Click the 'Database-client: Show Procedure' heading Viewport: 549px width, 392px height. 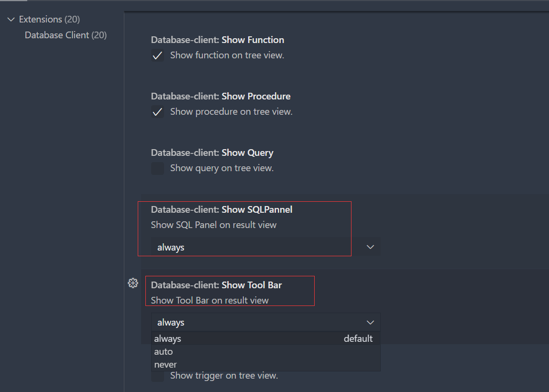pyautogui.click(x=220, y=96)
